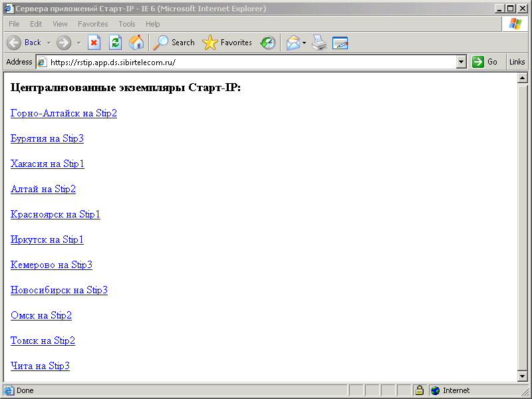Open Favorites pane via star icon
Image resolution: width=532 pixels, height=399 pixels.
coord(209,43)
